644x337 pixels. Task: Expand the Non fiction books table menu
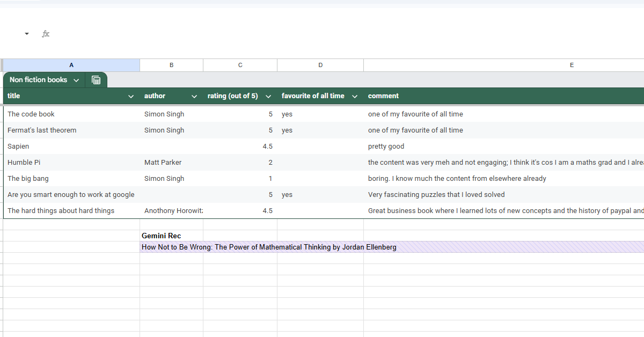coord(76,80)
